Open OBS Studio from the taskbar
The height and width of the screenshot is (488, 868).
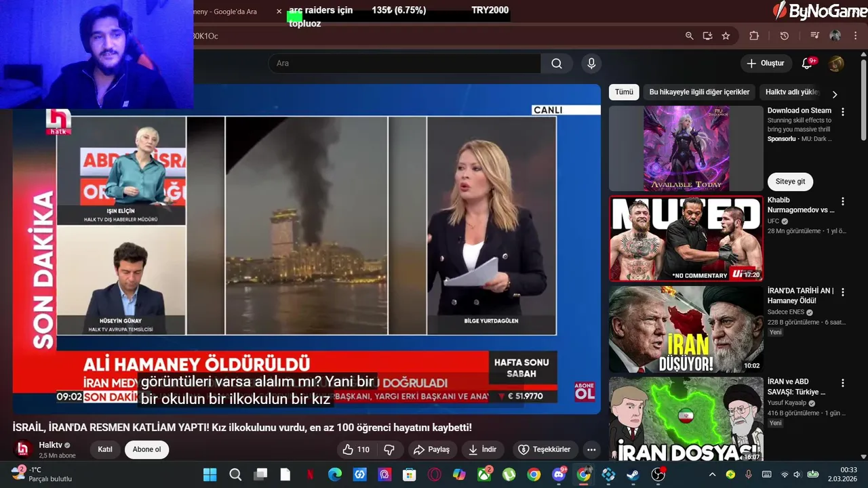(658, 474)
